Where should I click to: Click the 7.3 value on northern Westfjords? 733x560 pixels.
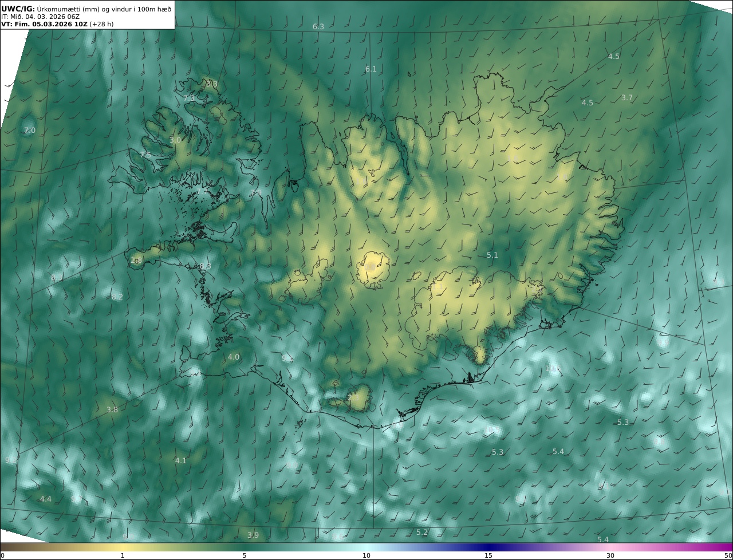[x=189, y=98]
